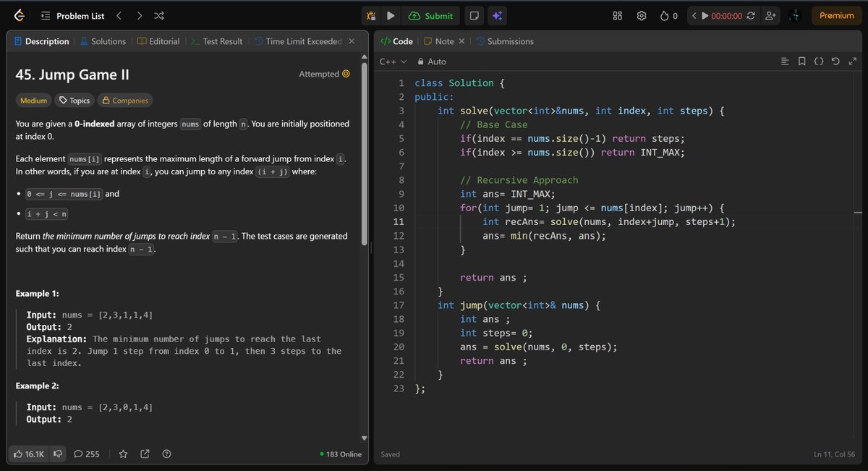Click the debugger icon beside Run
This screenshot has height=471, width=868.
tap(371, 16)
